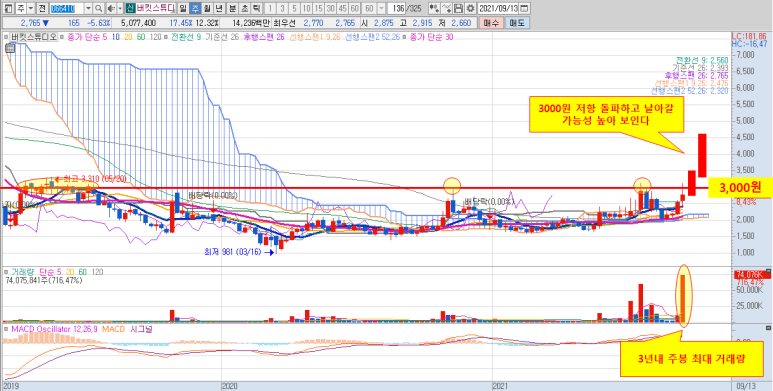773x391 pixels.
Task: Click the 매수 buy button
Action: 491,23
